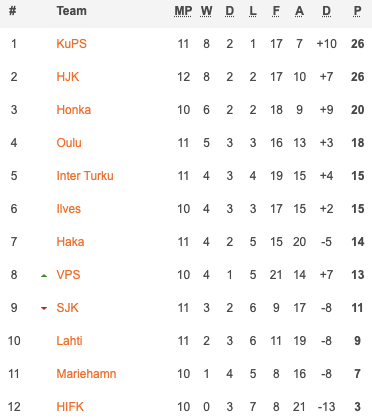Open the Ilves team link

click(x=69, y=209)
